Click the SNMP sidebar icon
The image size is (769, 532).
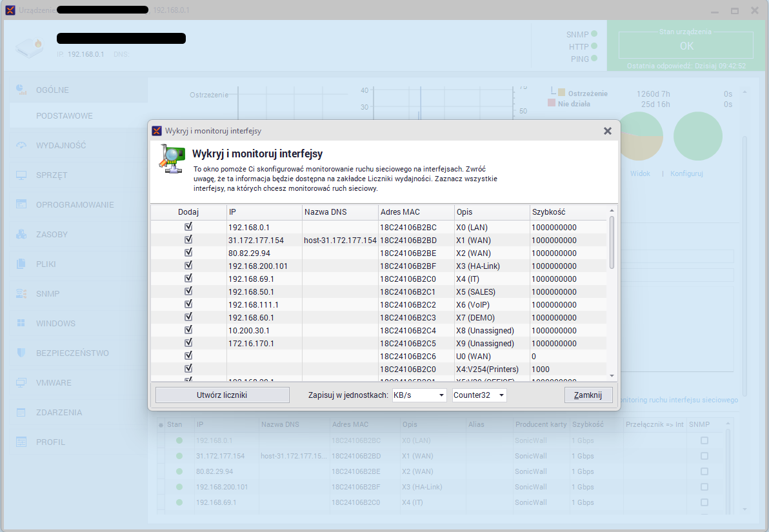point(21,294)
